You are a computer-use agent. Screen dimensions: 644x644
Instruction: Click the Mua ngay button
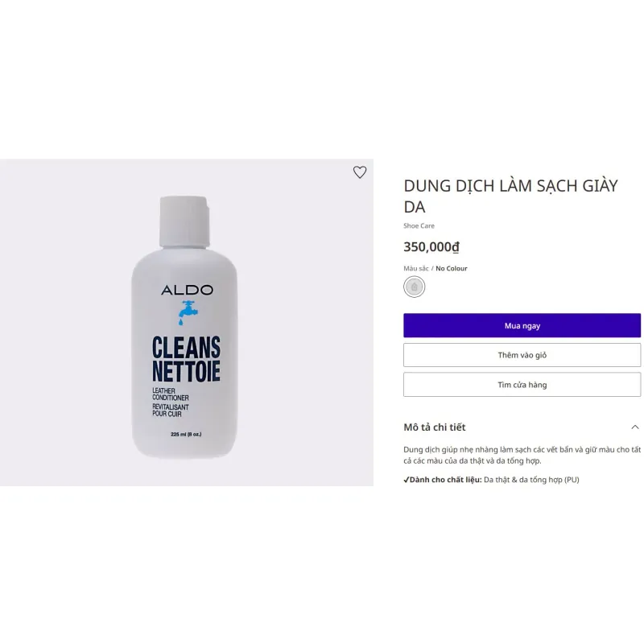[522, 326]
